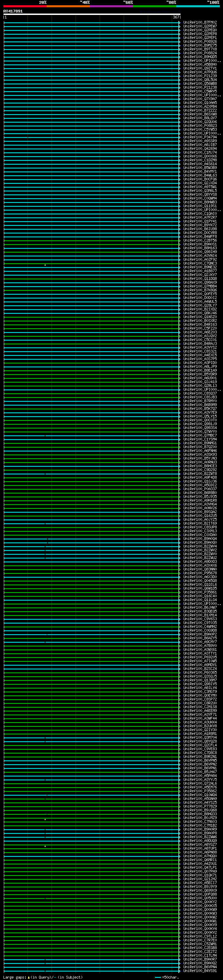Click the cyan =50char scale bar
Screen dimensions: 223x980
click(158, 977)
